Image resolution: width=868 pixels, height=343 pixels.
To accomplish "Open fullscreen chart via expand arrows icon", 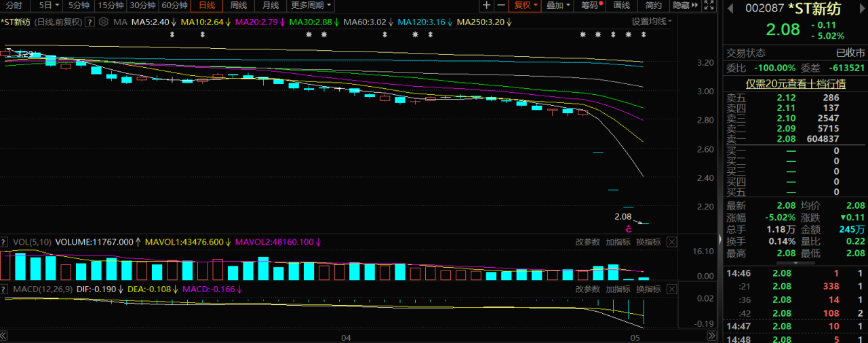I will click(709, 5).
